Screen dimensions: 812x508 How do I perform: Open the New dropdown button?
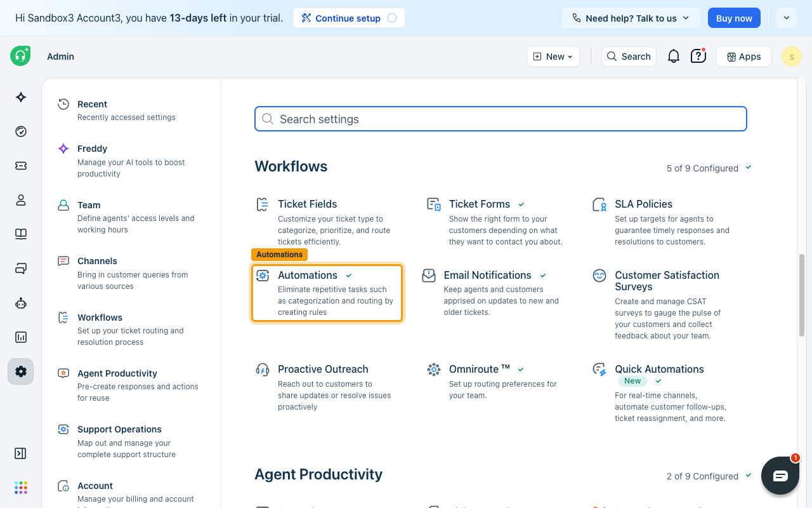pos(553,57)
